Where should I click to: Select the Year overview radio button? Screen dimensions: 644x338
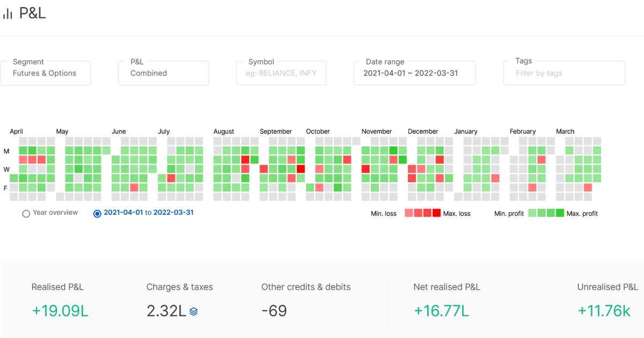pyautogui.click(x=26, y=213)
